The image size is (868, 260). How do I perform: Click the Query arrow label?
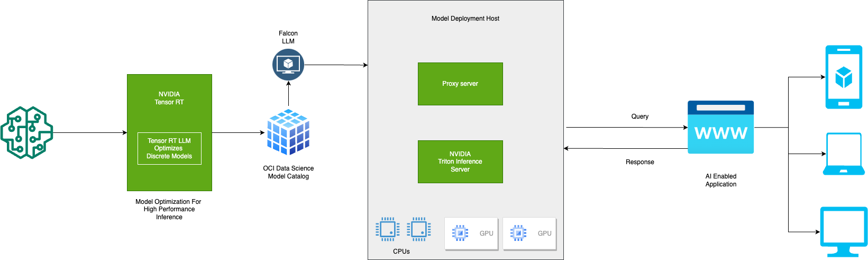(x=640, y=116)
